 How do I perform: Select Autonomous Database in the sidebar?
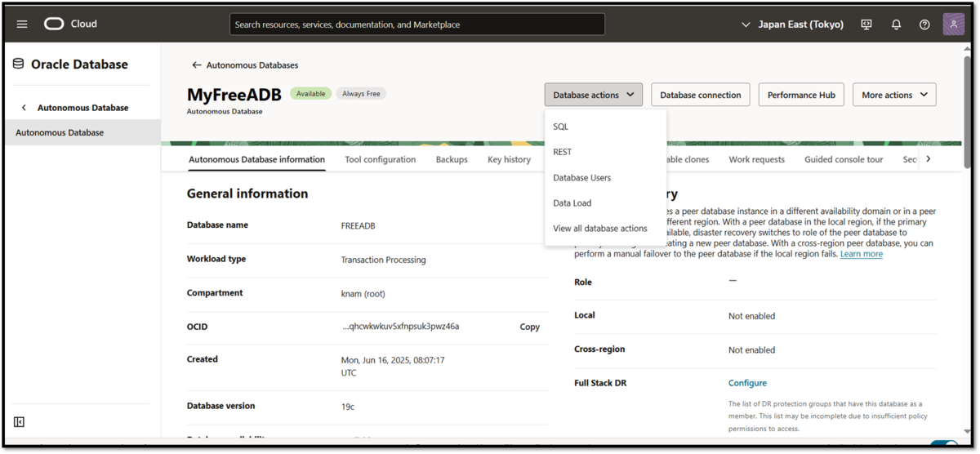pos(82,132)
